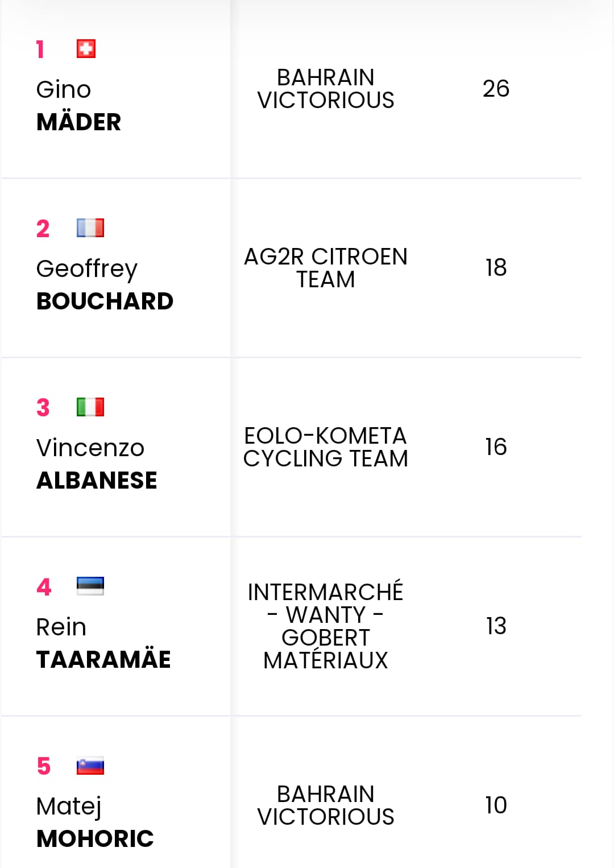The height and width of the screenshot is (868, 614).
Task: Open rider Matej MOHORIC's name
Action: point(95,822)
